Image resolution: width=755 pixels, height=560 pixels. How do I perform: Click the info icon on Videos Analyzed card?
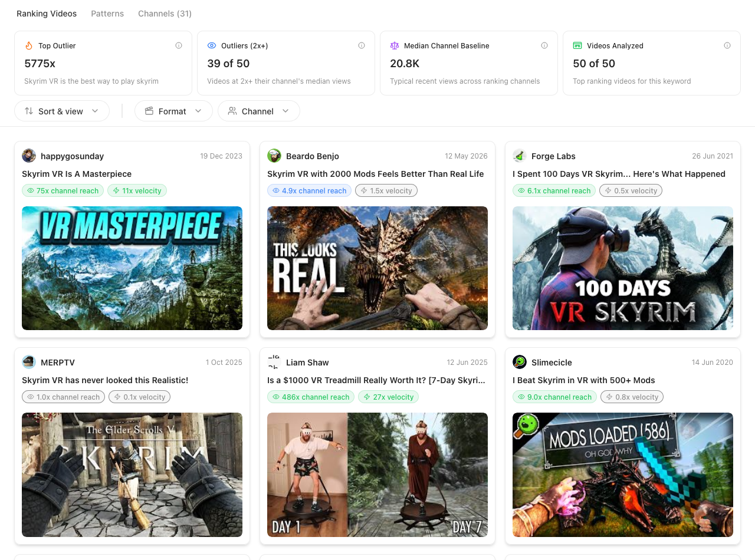(x=727, y=45)
